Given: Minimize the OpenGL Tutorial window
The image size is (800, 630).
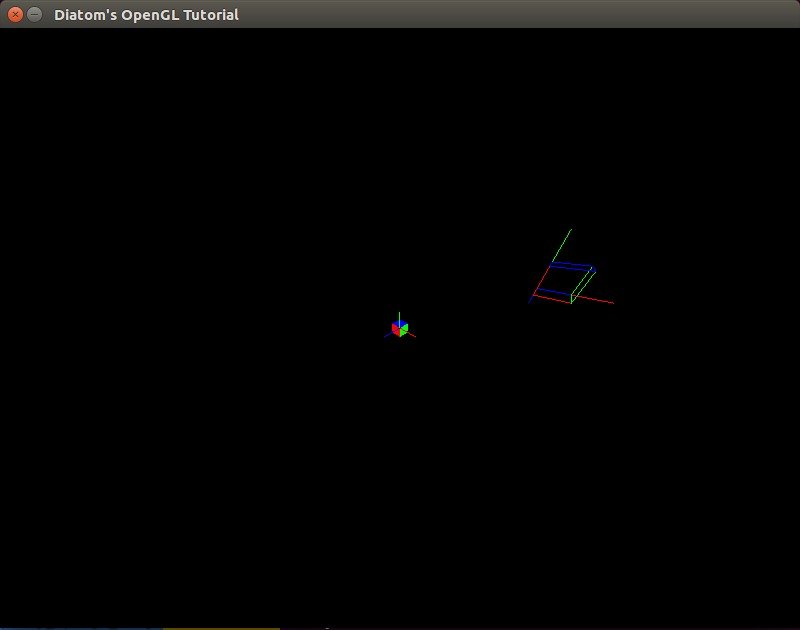Looking at the screenshot, I should click(x=35, y=14).
